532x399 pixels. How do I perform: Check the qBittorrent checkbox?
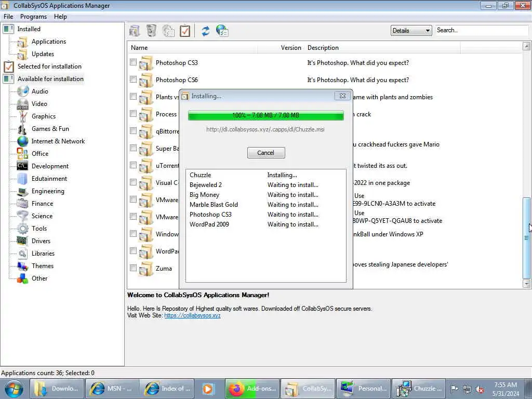click(133, 130)
